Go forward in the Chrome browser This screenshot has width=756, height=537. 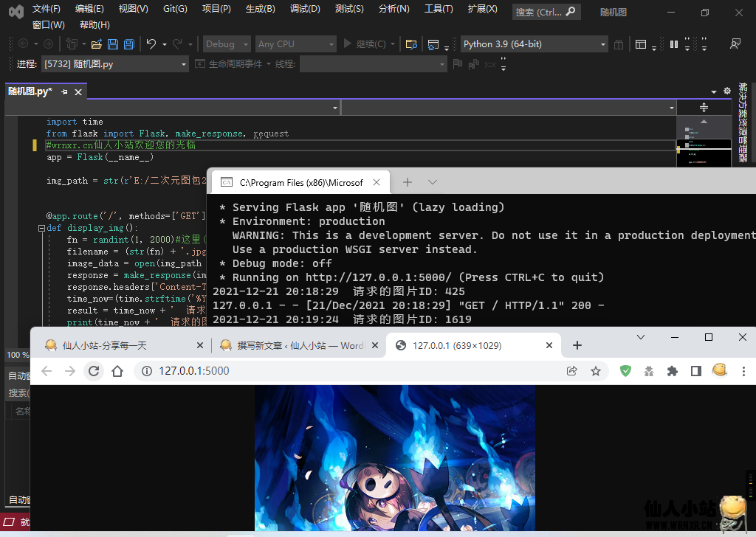pos(70,371)
